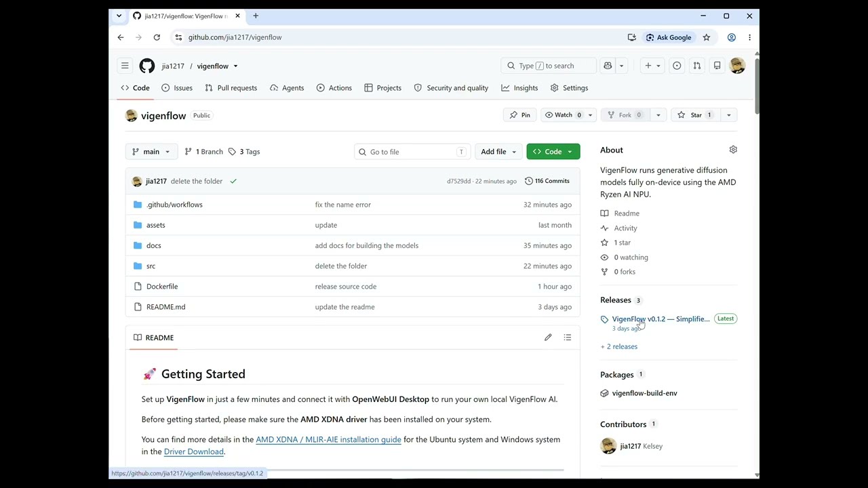Bookmark this page with star icon

pyautogui.click(x=707, y=37)
